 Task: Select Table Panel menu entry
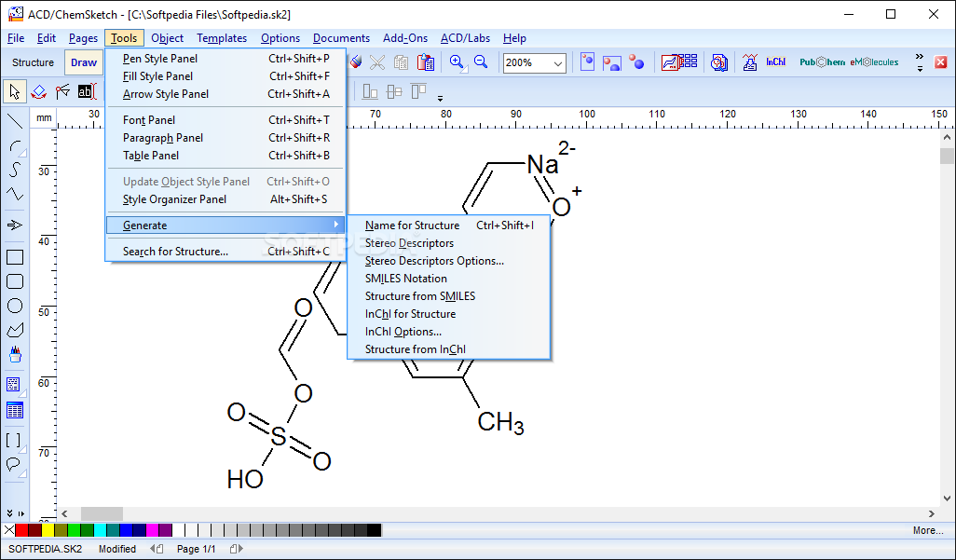point(225,156)
